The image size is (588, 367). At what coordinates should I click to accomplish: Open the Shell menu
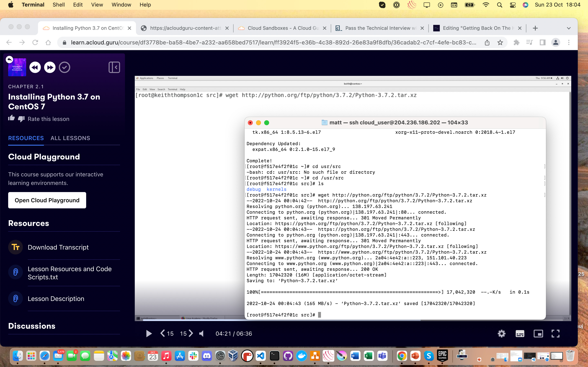59,5
